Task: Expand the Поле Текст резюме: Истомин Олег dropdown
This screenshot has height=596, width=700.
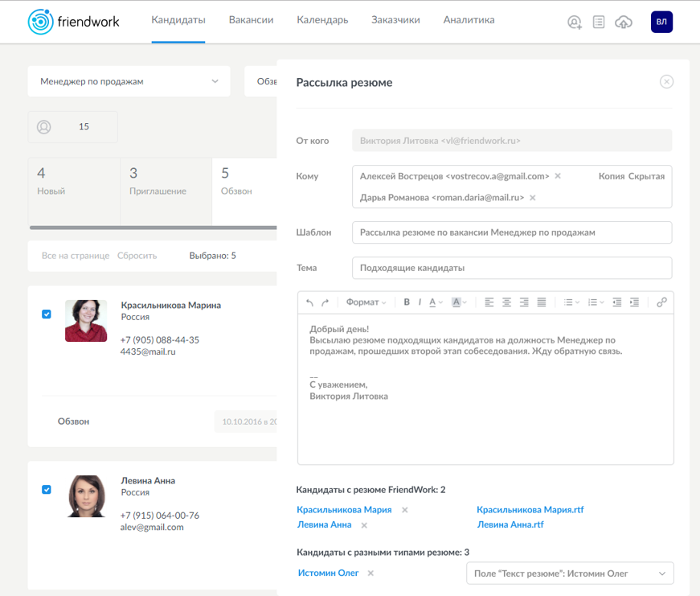Action: pos(570,573)
